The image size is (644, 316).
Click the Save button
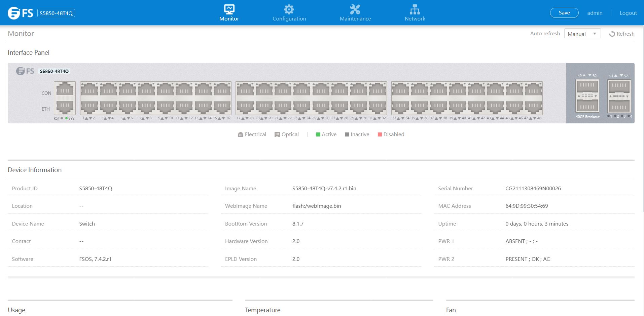coord(564,13)
